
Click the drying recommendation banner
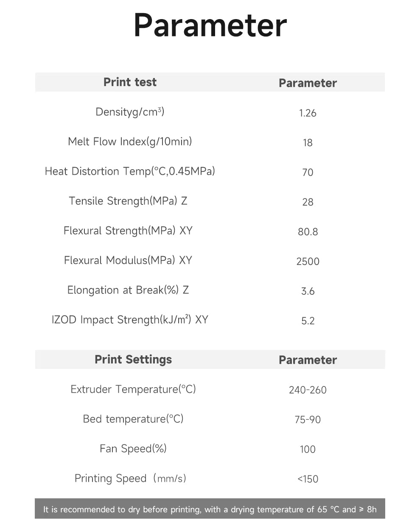pyautogui.click(x=210, y=509)
